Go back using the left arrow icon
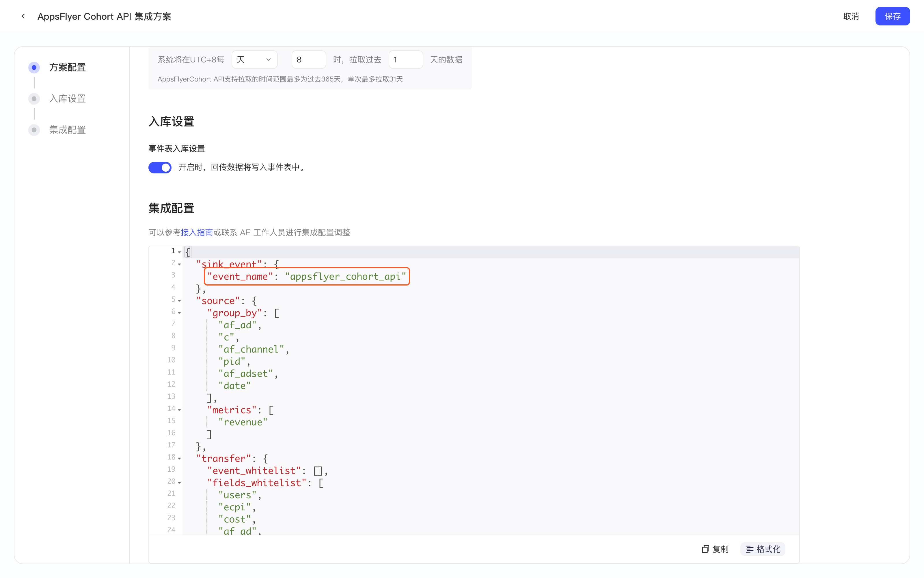 point(23,16)
